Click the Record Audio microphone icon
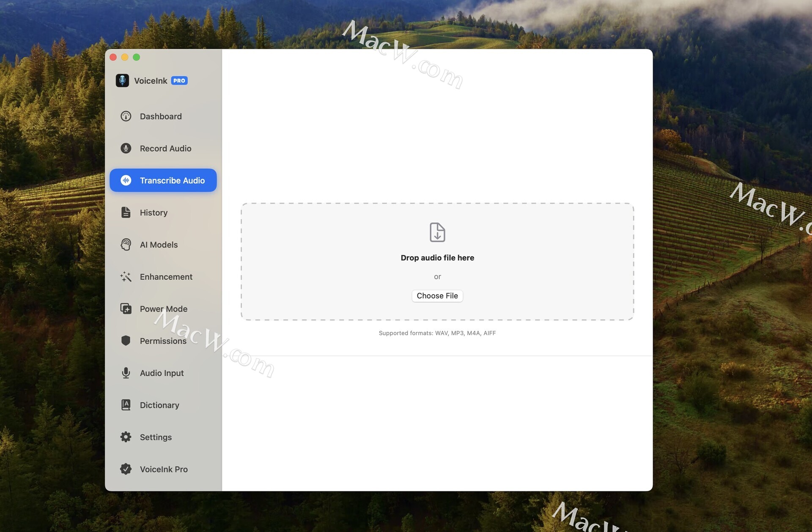This screenshot has height=532, width=812. 126,148
